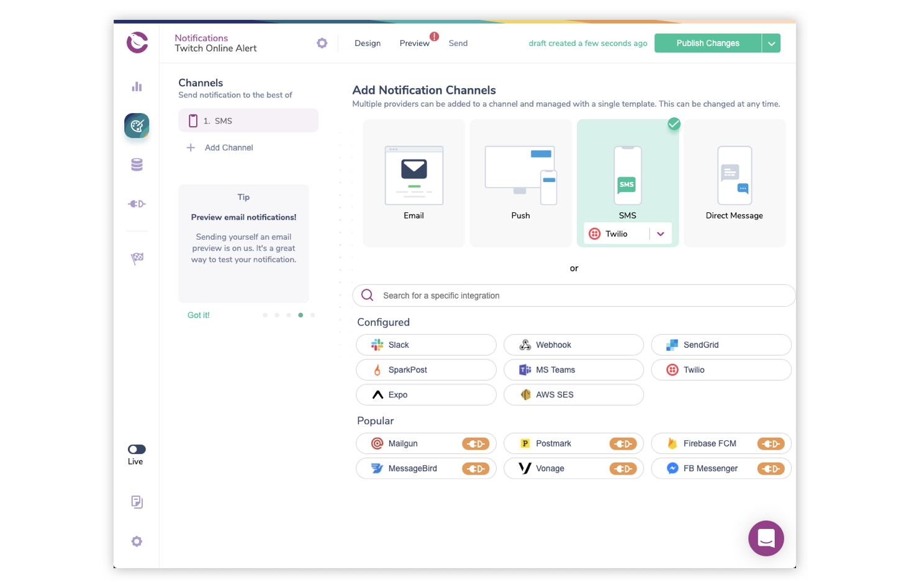
Task: Open the Publish Changes dropdown arrow
Action: 771,43
